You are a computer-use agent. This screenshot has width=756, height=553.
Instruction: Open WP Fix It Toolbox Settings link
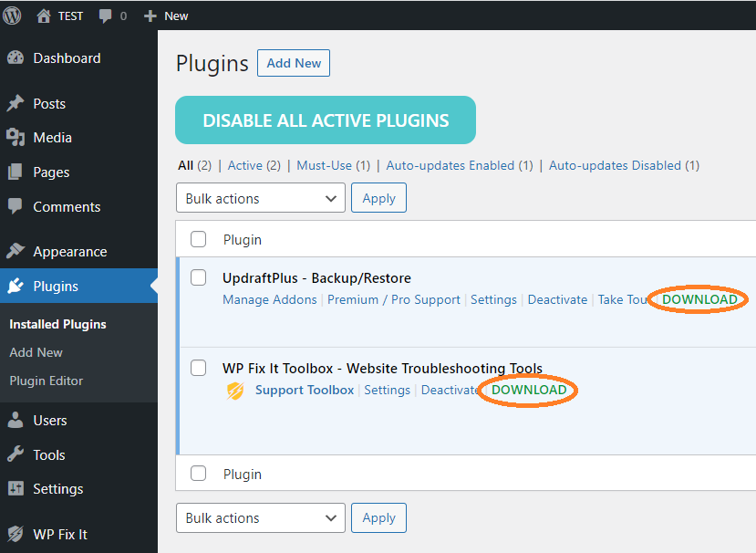tap(387, 390)
